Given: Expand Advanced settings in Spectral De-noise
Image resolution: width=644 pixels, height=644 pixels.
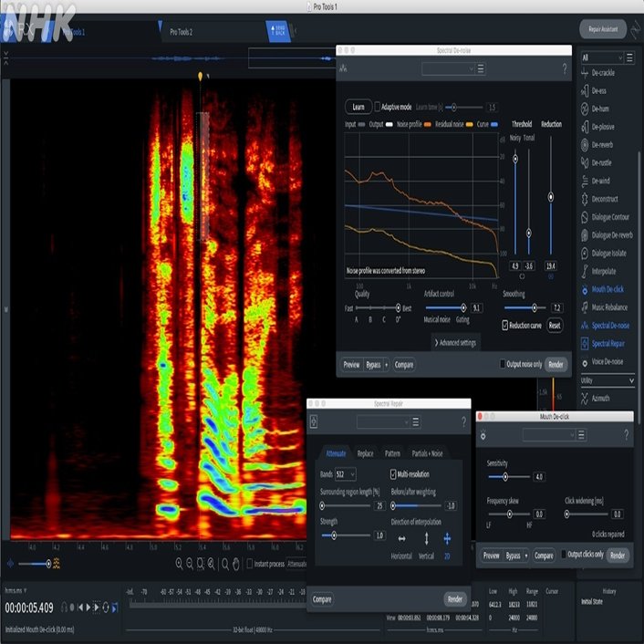Looking at the screenshot, I should coord(455,343).
